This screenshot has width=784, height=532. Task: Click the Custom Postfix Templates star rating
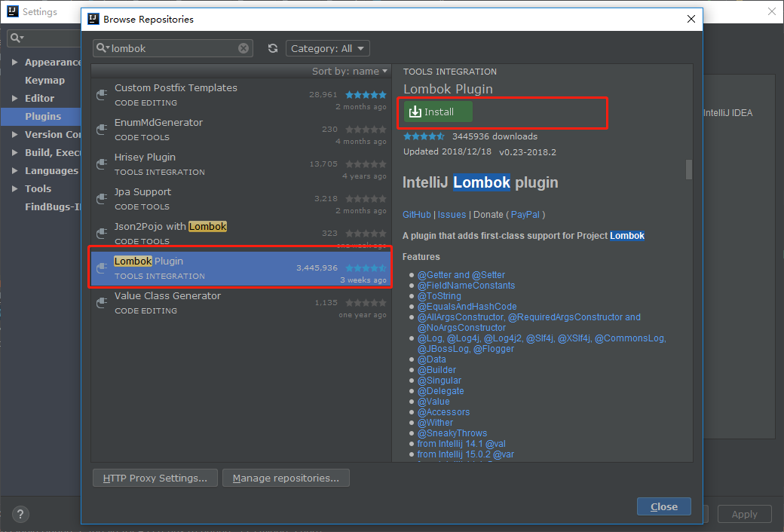(366, 94)
